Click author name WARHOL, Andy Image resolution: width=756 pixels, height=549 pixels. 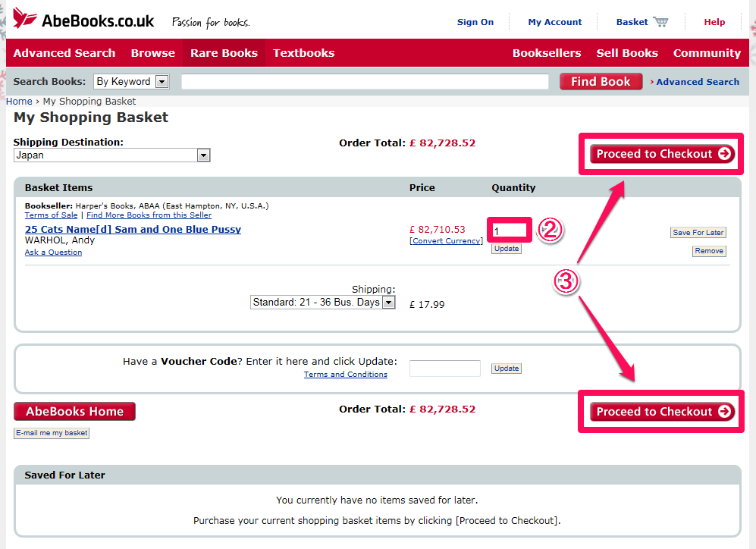click(60, 240)
